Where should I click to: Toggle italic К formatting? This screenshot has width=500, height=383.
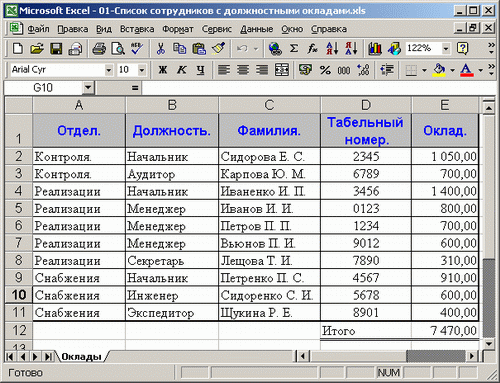182,70
